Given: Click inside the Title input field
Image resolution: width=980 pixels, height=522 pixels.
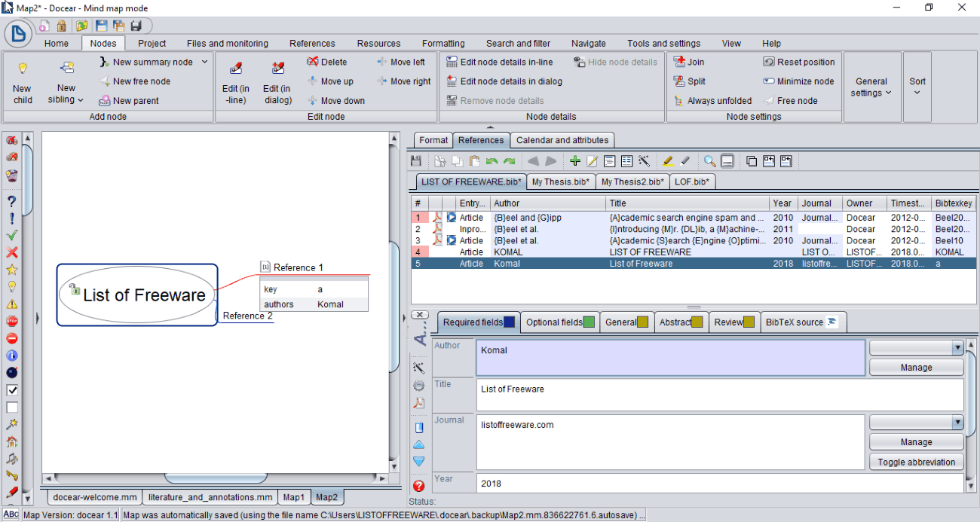Looking at the screenshot, I should (720, 395).
